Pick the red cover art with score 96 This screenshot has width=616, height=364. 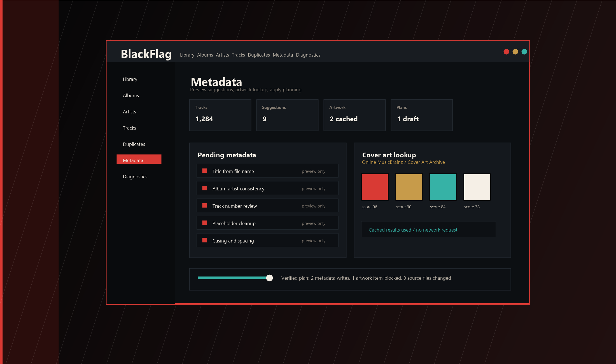(x=375, y=187)
